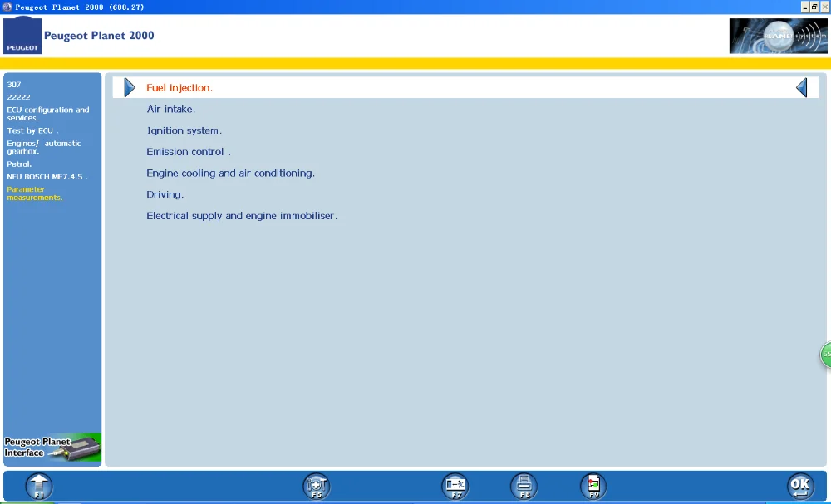Go to ECU configuration and services. breadcrumb

pyautogui.click(x=48, y=114)
